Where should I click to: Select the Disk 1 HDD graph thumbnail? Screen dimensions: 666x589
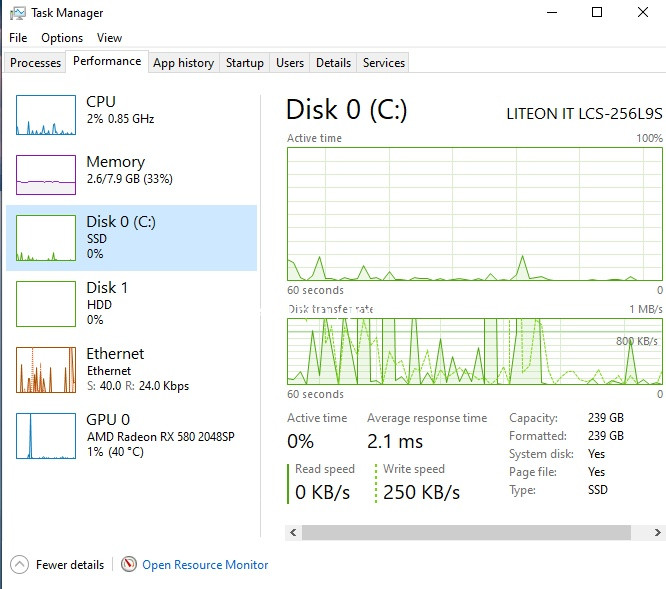click(46, 304)
